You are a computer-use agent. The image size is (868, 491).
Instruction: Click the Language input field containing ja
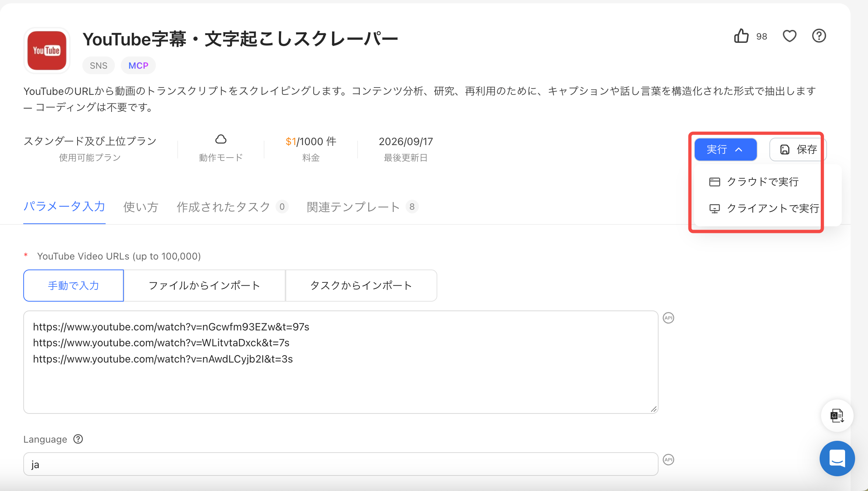click(x=341, y=464)
